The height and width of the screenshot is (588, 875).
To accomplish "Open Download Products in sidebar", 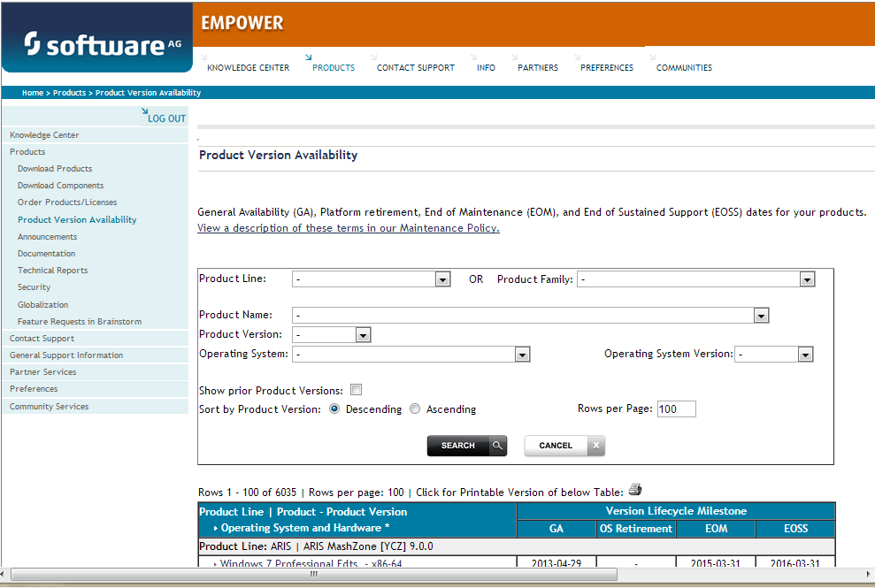I will 55,169.
